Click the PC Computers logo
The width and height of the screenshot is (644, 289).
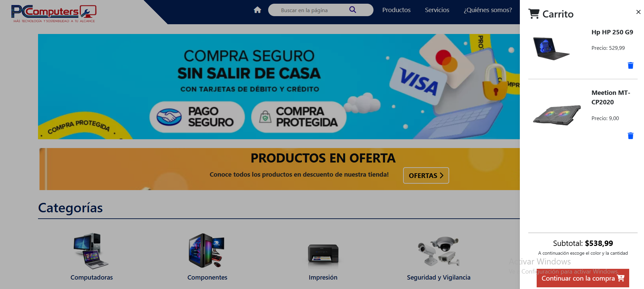(x=54, y=13)
